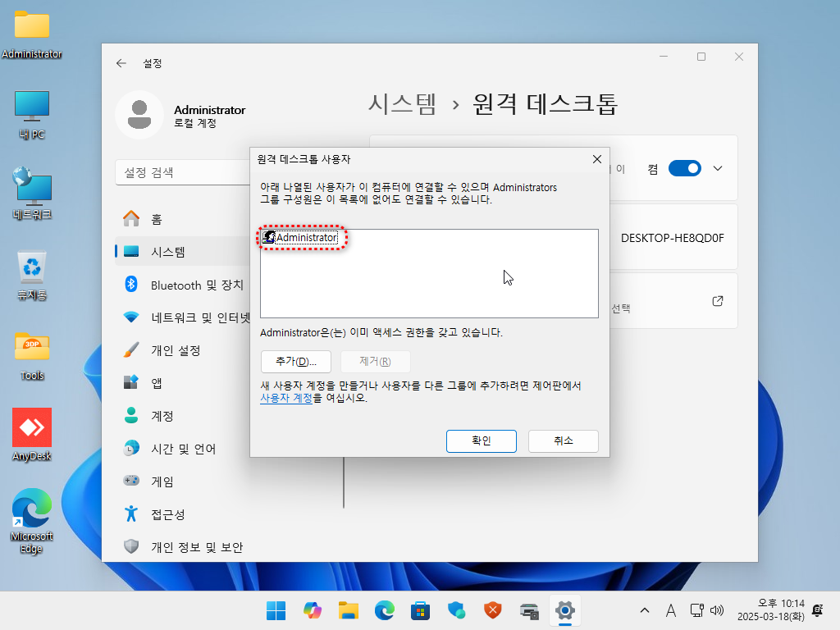Open the notification bell icon
840x630 pixels.
[818, 610]
